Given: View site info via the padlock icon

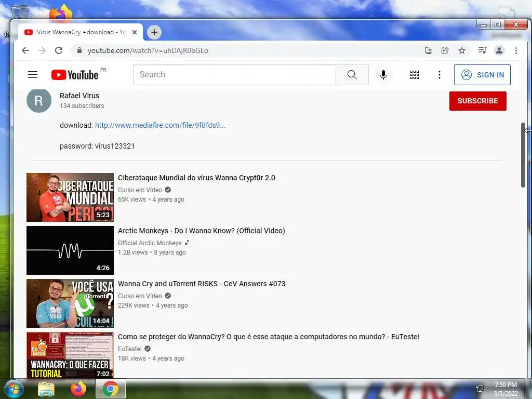Looking at the screenshot, I should click(79, 50).
